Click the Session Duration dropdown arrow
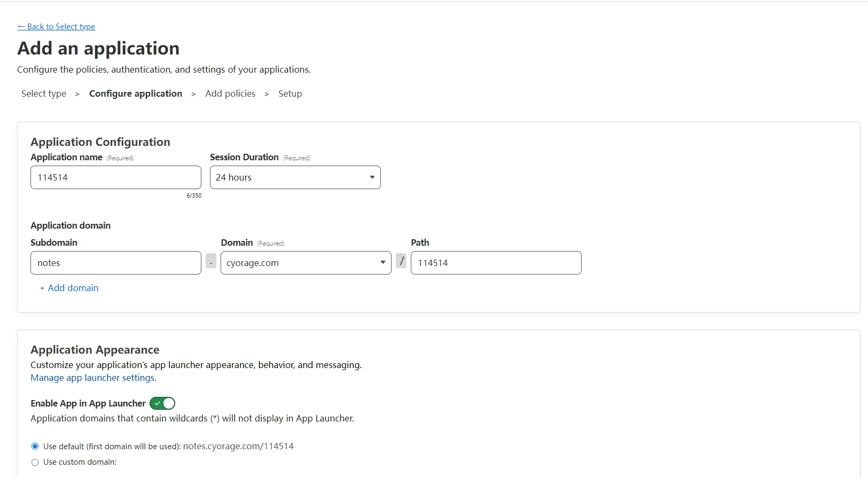The height and width of the screenshot is (477, 868). point(372,177)
